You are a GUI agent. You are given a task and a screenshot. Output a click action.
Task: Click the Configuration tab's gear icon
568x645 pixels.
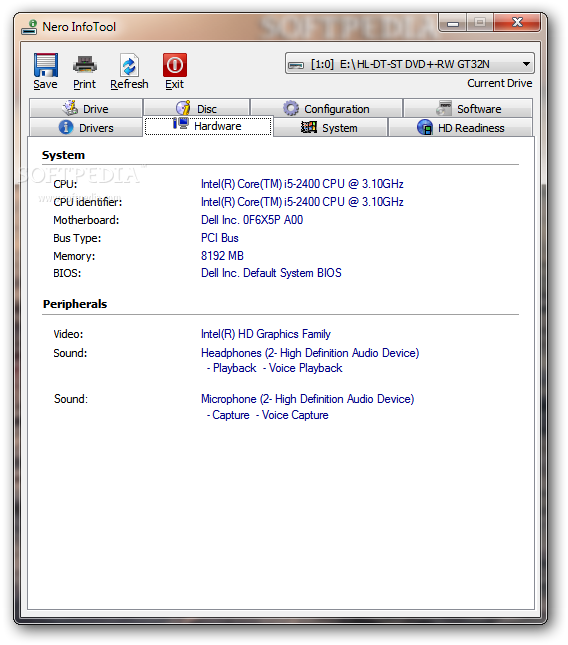tap(291, 109)
